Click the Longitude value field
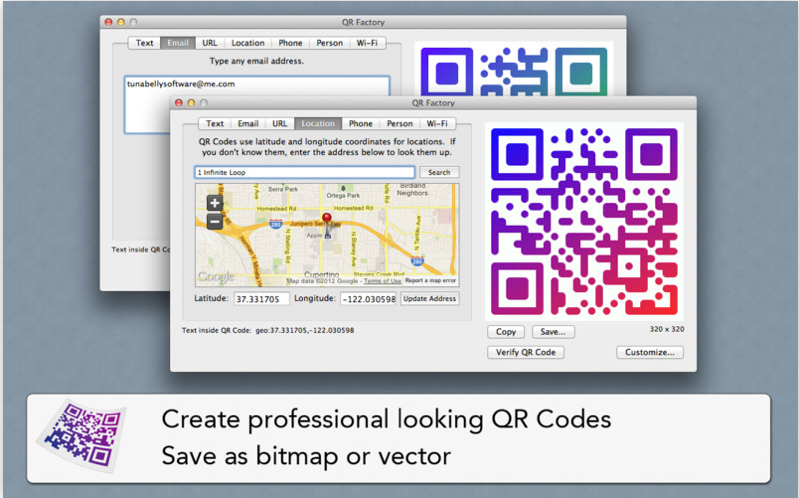 [x=368, y=299]
